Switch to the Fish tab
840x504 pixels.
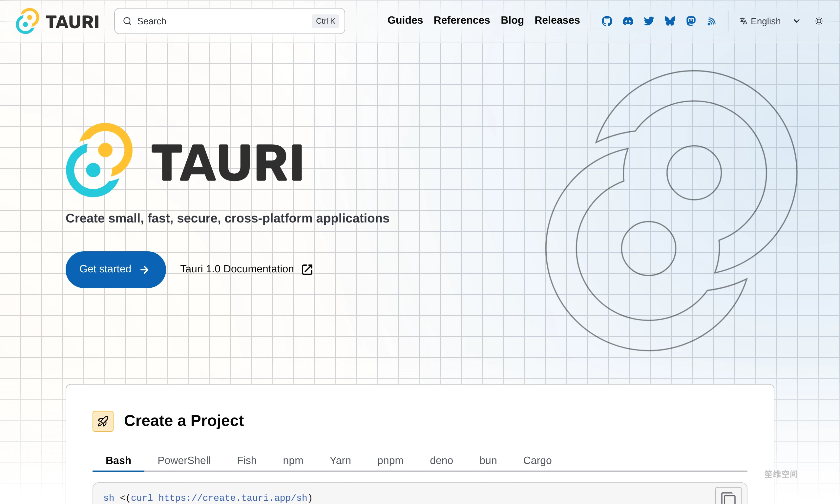pyautogui.click(x=247, y=461)
